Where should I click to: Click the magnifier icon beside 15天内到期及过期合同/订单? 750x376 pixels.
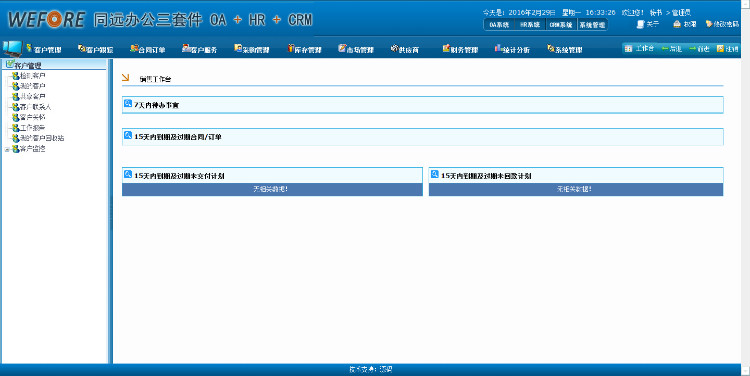pos(128,135)
